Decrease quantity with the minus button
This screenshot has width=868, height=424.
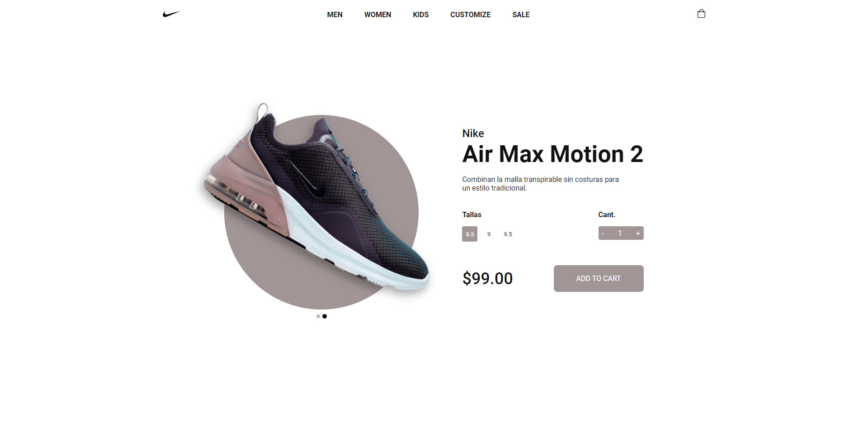pyautogui.click(x=603, y=233)
